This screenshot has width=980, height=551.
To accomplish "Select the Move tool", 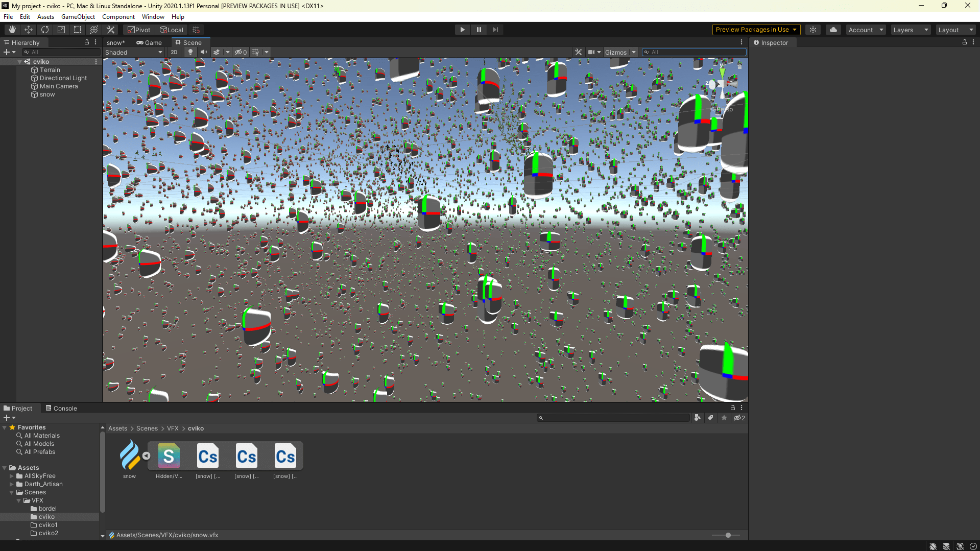I will point(29,30).
